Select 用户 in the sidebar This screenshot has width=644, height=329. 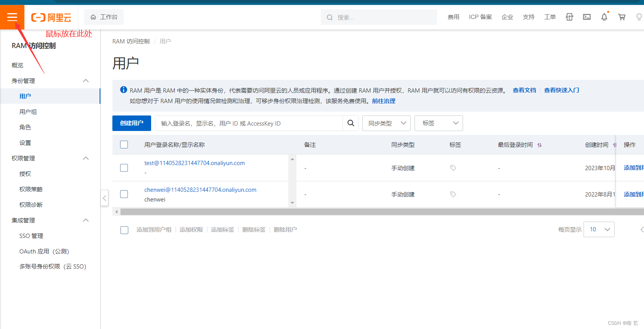tap(25, 96)
